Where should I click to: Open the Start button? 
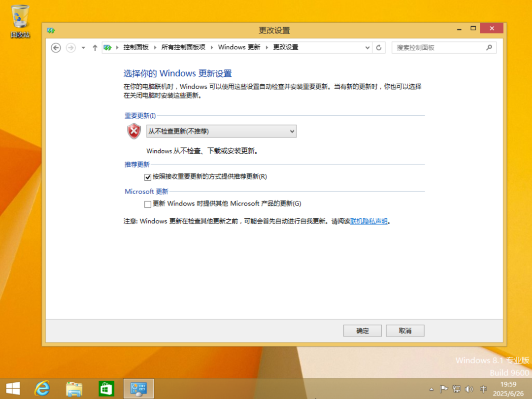(13, 389)
